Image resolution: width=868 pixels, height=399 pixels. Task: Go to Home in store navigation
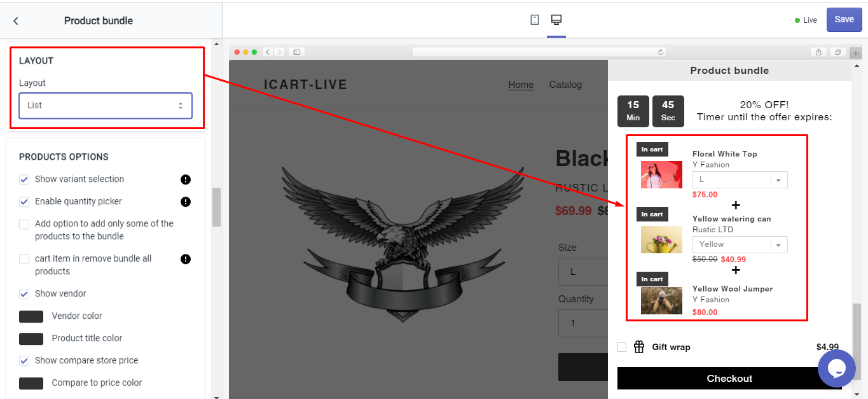point(521,85)
